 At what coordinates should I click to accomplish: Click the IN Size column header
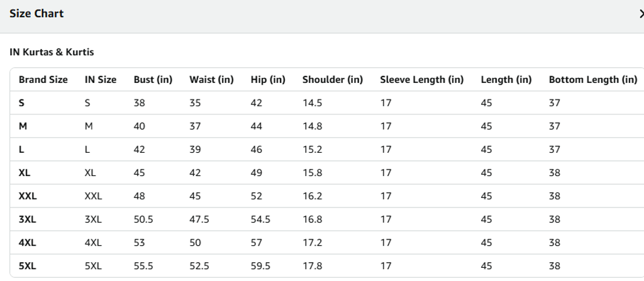[101, 80]
